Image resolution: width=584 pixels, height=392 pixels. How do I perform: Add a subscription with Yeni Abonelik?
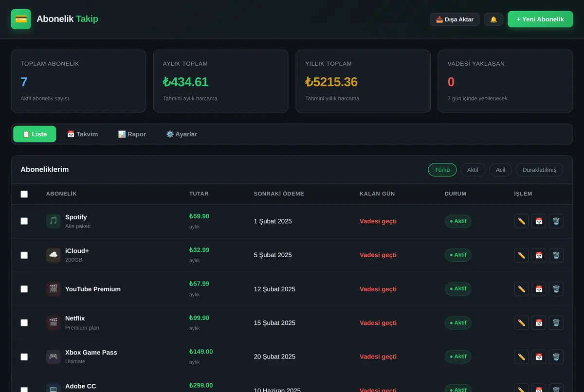[x=540, y=19]
